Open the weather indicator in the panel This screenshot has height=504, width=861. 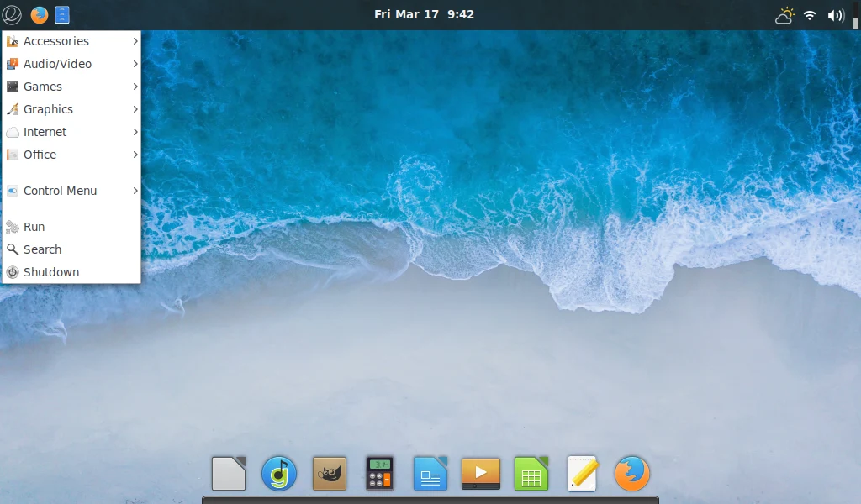click(x=784, y=14)
